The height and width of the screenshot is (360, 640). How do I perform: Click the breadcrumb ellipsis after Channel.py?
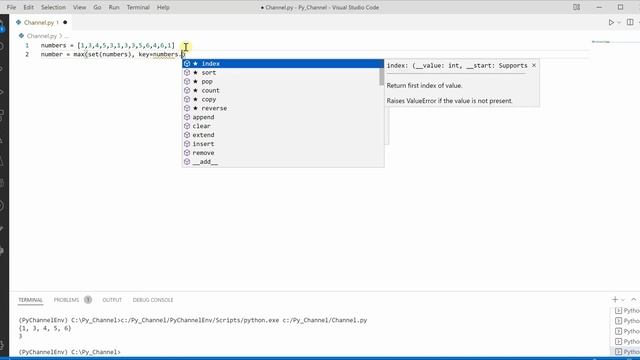[x=67, y=36]
